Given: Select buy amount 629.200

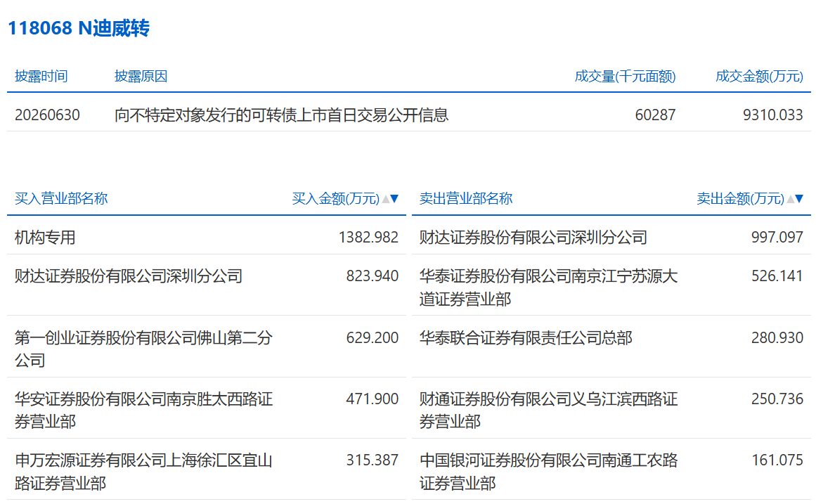Looking at the screenshot, I should click(372, 338).
